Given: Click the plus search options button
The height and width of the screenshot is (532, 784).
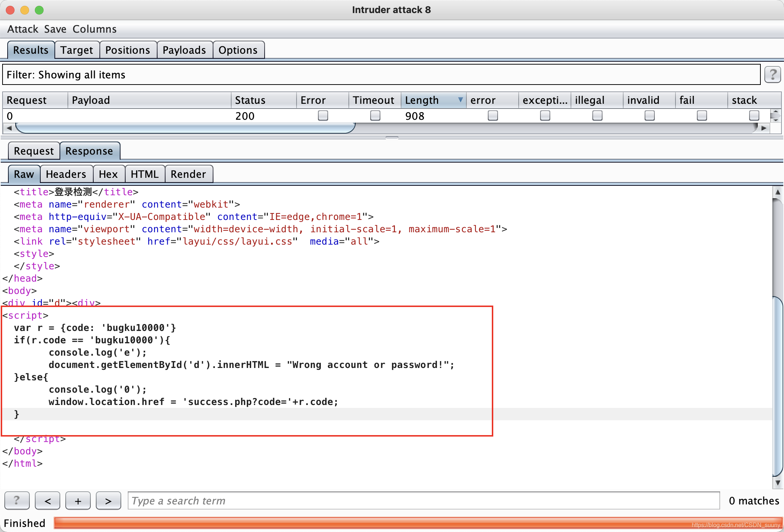Looking at the screenshot, I should click(x=78, y=500).
